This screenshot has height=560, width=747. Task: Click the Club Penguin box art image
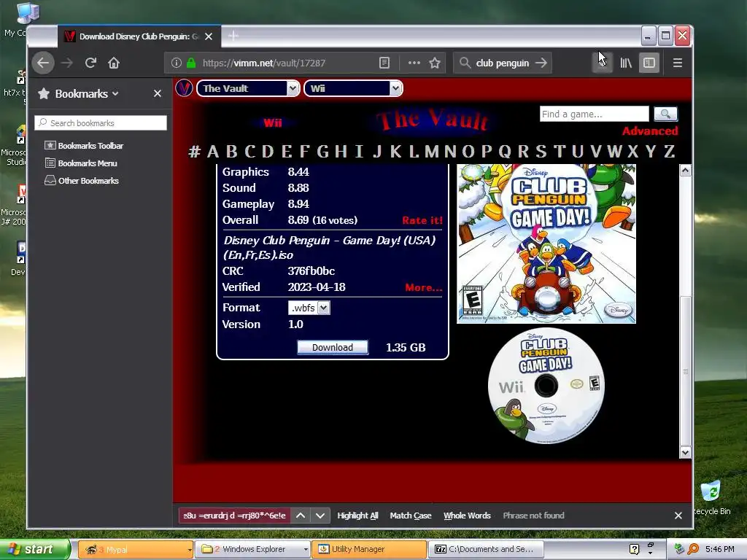pos(546,244)
